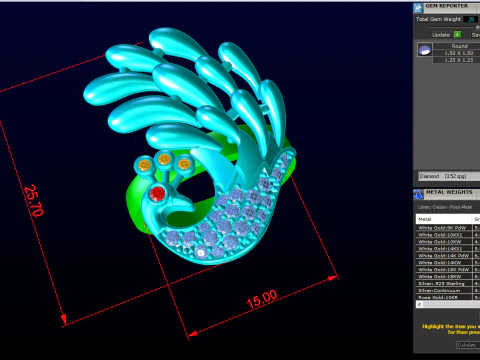The image size is (480, 360).
Task: Click the Total Gem Weight value field
Action: tap(471, 19)
